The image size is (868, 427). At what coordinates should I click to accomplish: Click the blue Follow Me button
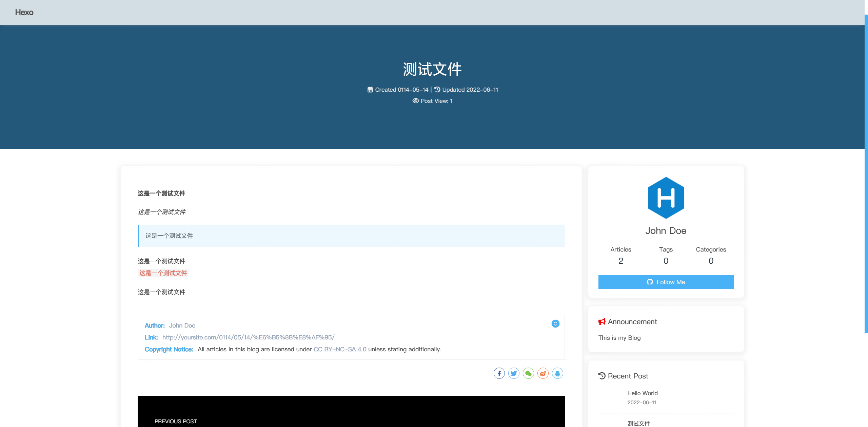pos(666,282)
